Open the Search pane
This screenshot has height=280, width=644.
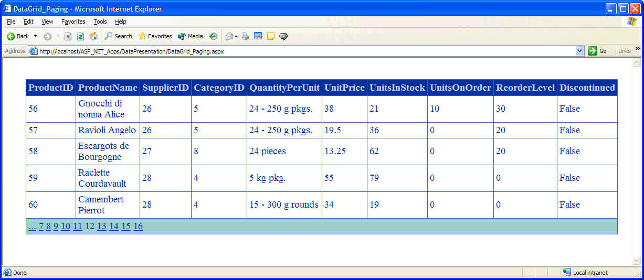point(118,36)
